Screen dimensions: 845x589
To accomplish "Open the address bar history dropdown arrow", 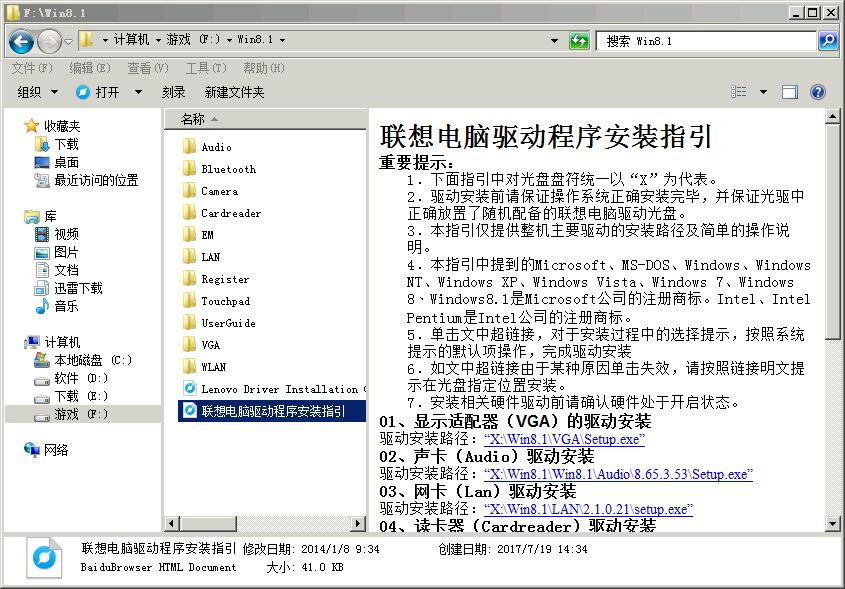I will pyautogui.click(x=554, y=40).
